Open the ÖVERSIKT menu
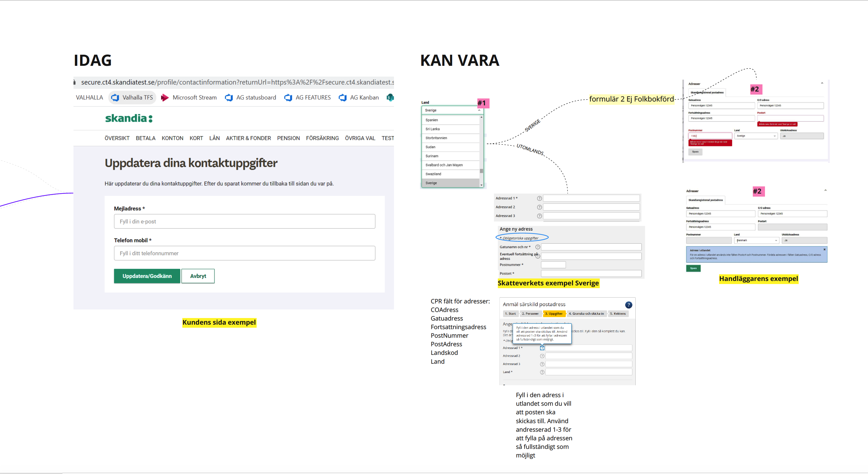The image size is (868, 474). 117,138
